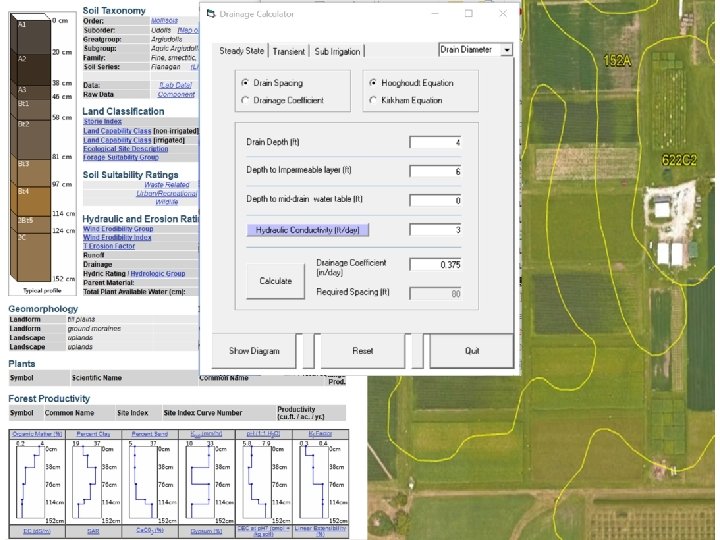Click the Reset button
The image size is (720, 540).
click(x=362, y=351)
